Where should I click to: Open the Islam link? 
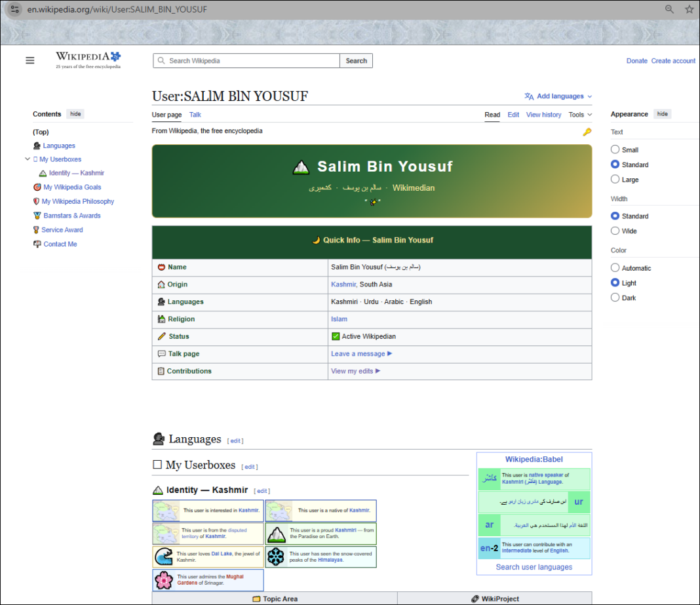pos(339,319)
